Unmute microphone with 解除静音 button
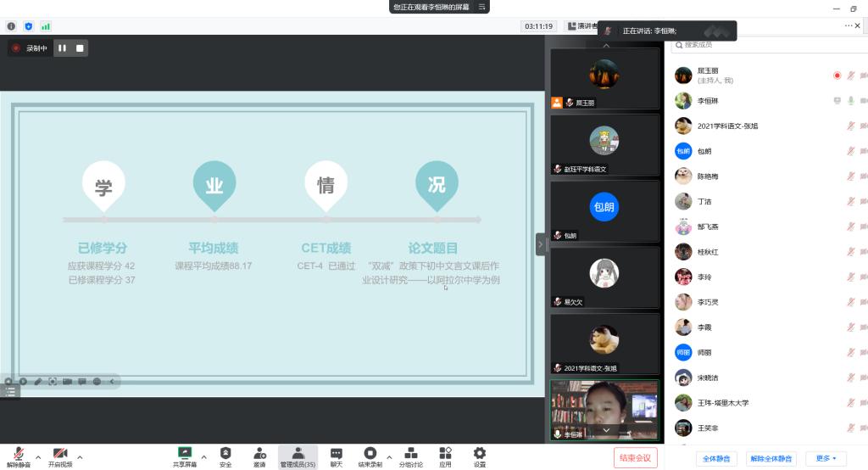Screen dimensions: 868x470 [19, 456]
